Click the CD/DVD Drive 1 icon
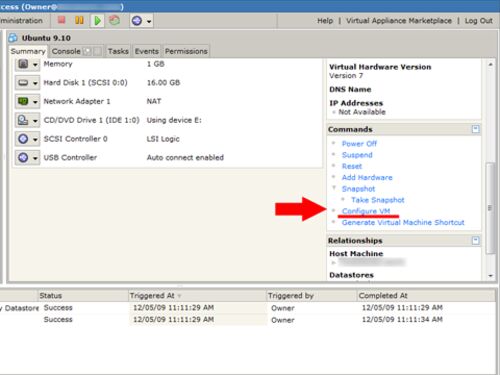Screen dimensions: 500x375 click(23, 120)
